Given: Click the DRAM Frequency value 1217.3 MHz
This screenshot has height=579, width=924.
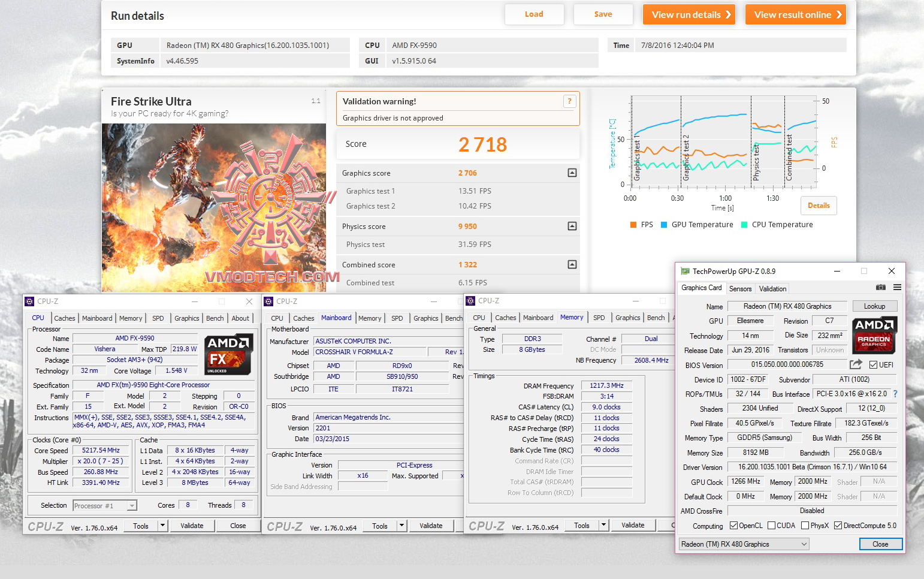Looking at the screenshot, I should point(606,385).
